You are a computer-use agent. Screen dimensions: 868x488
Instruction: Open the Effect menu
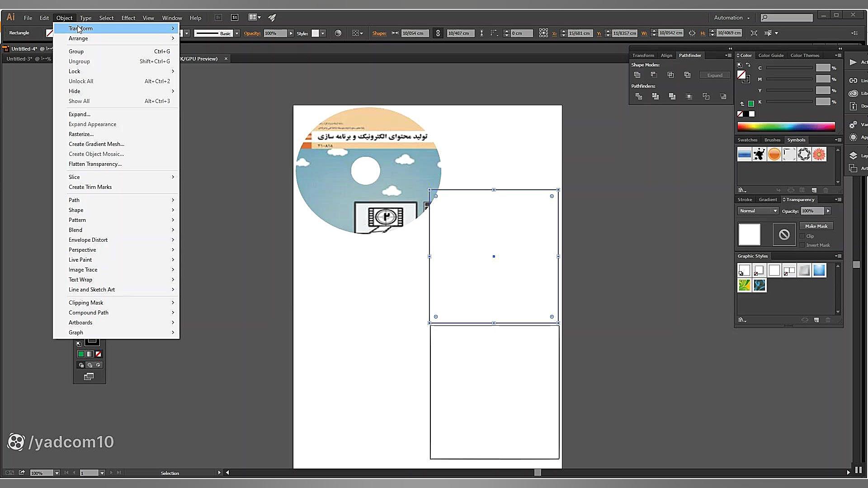(128, 18)
